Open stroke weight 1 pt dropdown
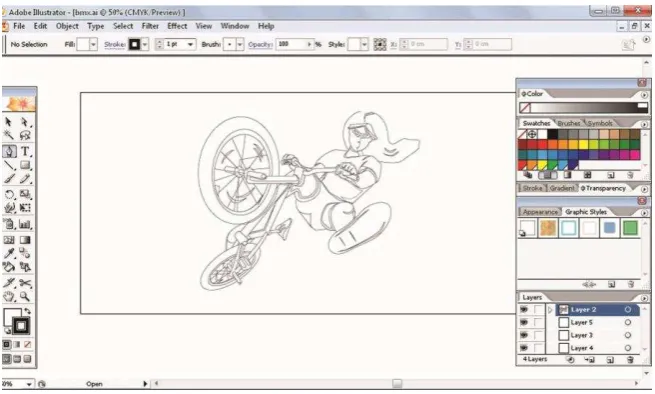Viewport: 655px width, 394px height. click(x=190, y=44)
